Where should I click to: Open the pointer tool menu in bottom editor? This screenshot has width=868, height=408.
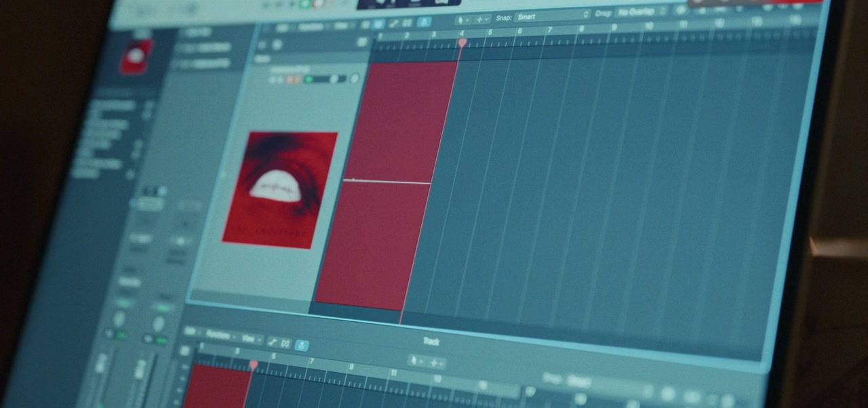[x=418, y=361]
